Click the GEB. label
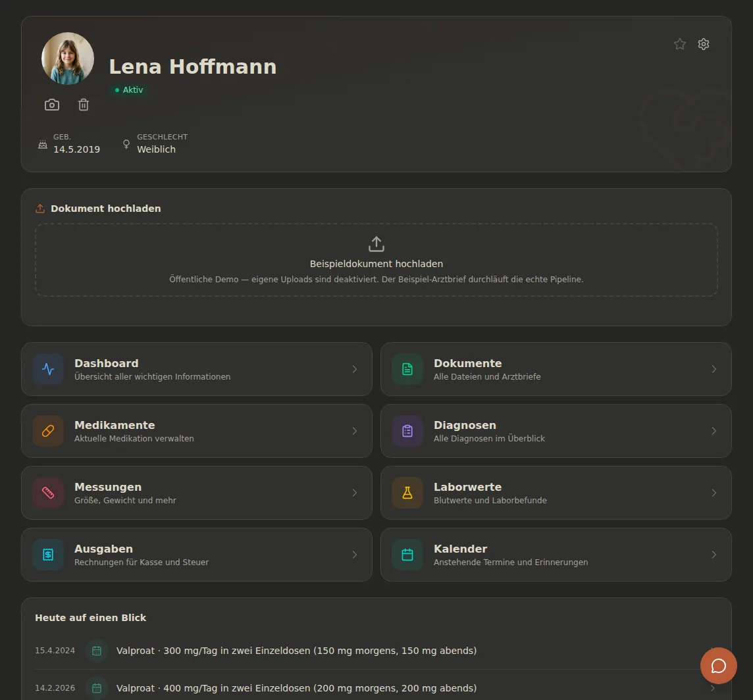The height and width of the screenshot is (700, 753). pyautogui.click(x=62, y=137)
